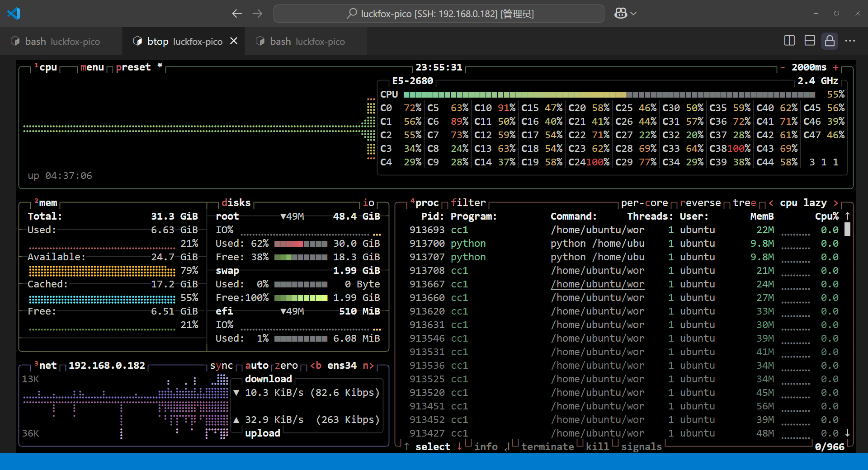Switch sorting column left with < arrow
This screenshot has width=868, height=470.
coord(771,203)
